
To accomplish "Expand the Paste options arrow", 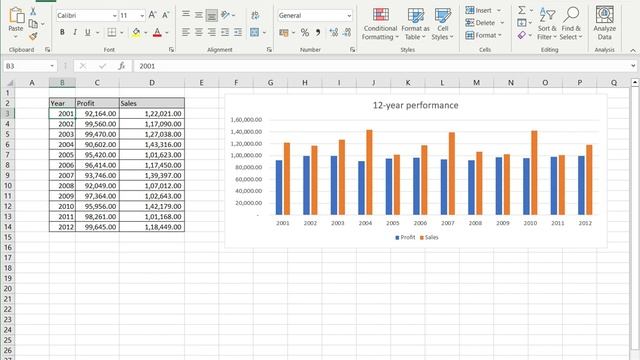I will tap(16, 37).
